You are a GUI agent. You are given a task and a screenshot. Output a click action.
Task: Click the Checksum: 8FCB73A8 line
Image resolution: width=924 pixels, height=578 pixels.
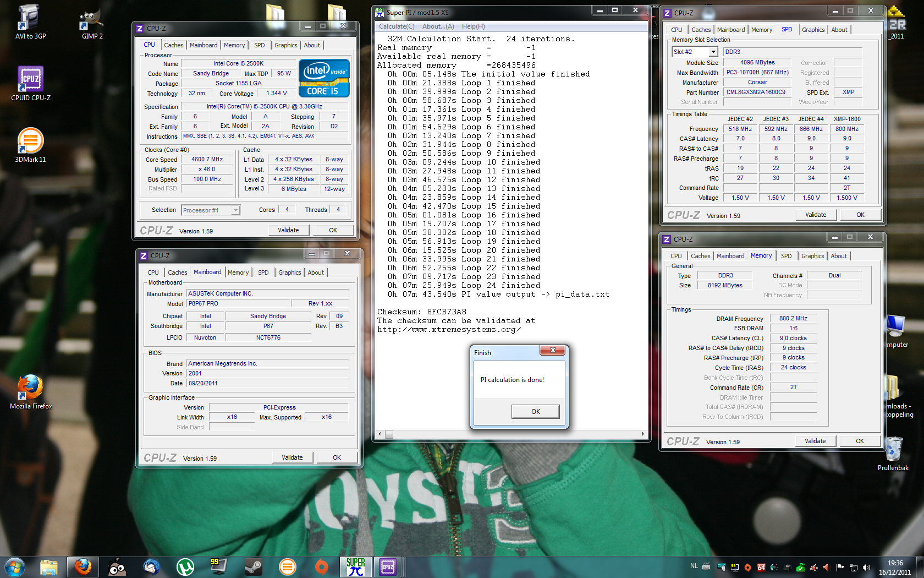(422, 312)
